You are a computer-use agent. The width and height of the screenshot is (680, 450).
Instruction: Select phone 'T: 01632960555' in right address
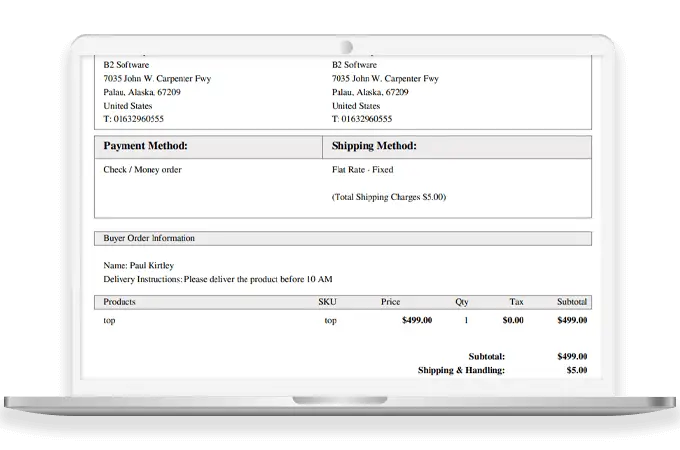[x=362, y=119]
